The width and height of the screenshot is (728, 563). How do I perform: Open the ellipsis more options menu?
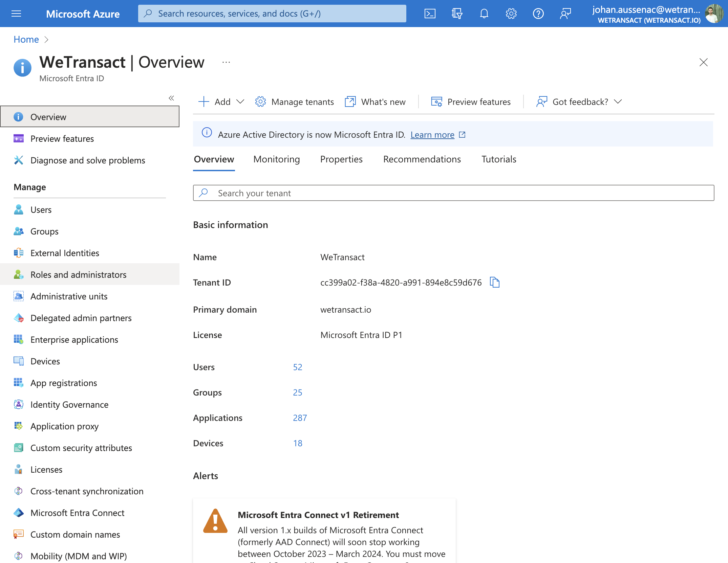click(226, 62)
